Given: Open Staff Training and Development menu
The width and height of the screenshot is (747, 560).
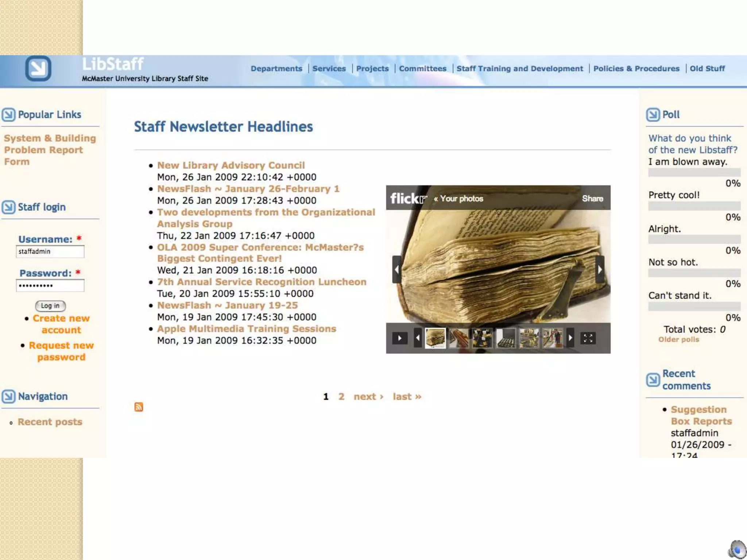Looking at the screenshot, I should click(519, 69).
